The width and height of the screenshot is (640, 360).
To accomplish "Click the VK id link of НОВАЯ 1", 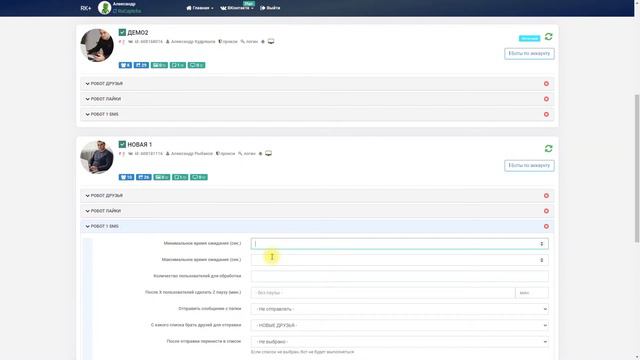I will (x=145, y=153).
